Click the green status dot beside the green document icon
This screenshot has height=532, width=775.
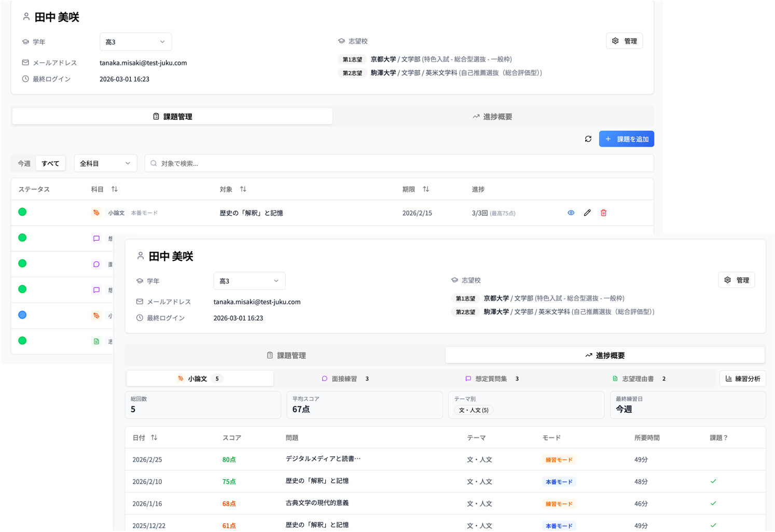(22, 341)
